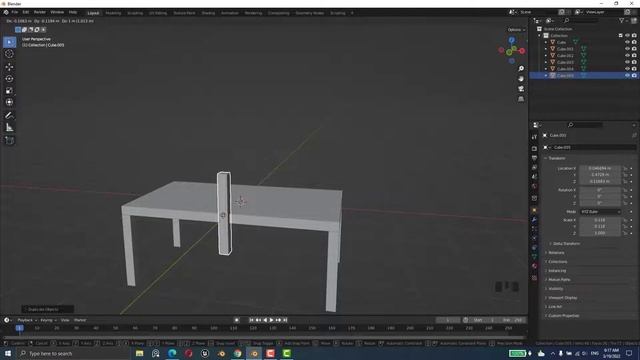Open the Output properties tab
640x360 pixels.
pos(534,158)
